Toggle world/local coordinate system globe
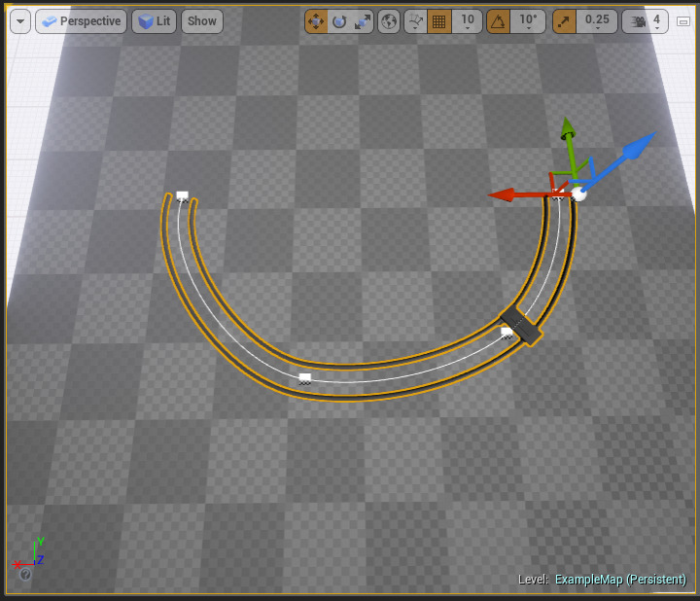This screenshot has height=601, width=700. click(x=389, y=21)
